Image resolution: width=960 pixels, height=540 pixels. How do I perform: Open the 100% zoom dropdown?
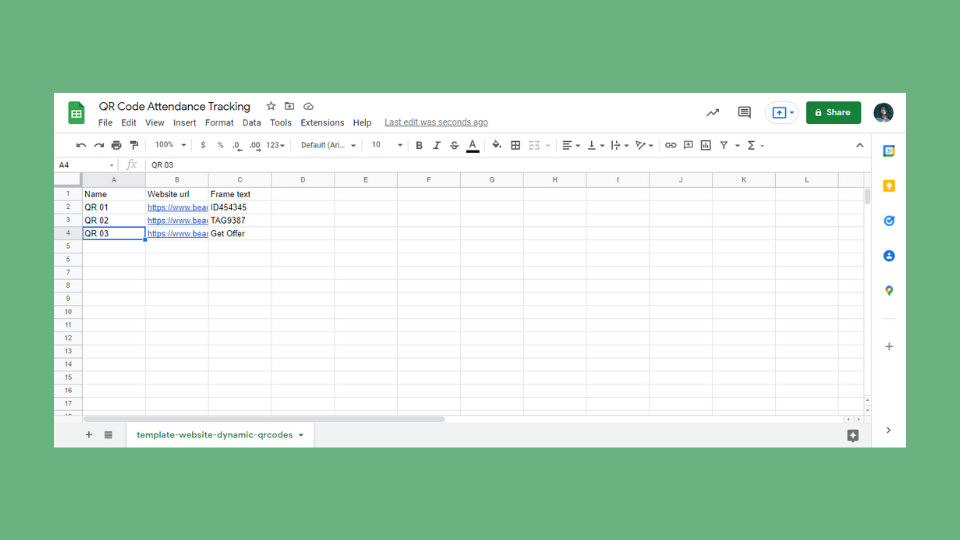click(x=170, y=145)
